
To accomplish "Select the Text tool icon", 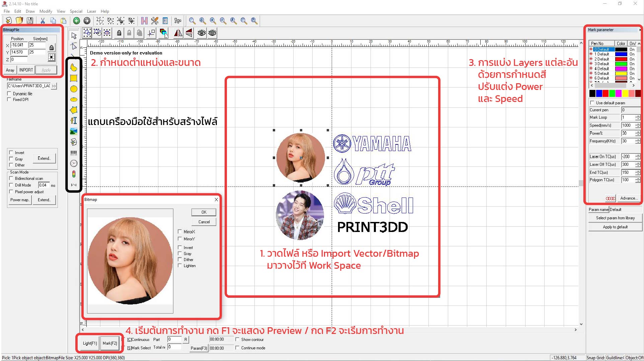I will (x=74, y=121).
